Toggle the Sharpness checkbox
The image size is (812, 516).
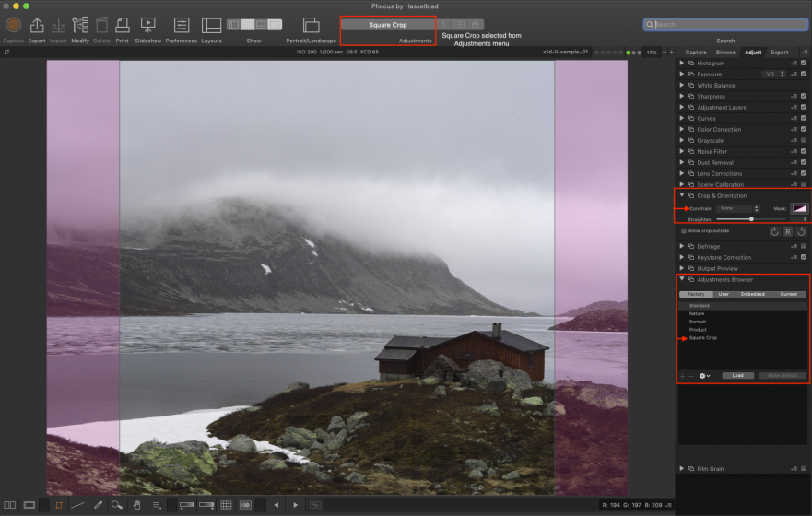[804, 96]
